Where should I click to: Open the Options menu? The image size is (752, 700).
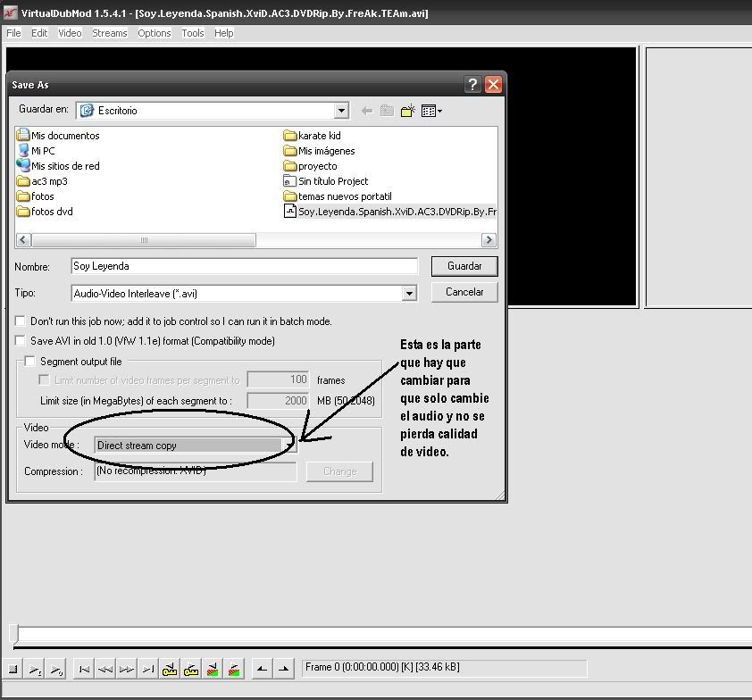pyautogui.click(x=154, y=33)
